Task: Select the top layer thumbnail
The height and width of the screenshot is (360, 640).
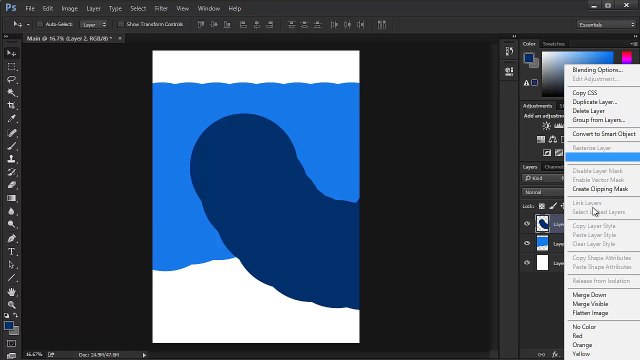Action: pyautogui.click(x=542, y=224)
